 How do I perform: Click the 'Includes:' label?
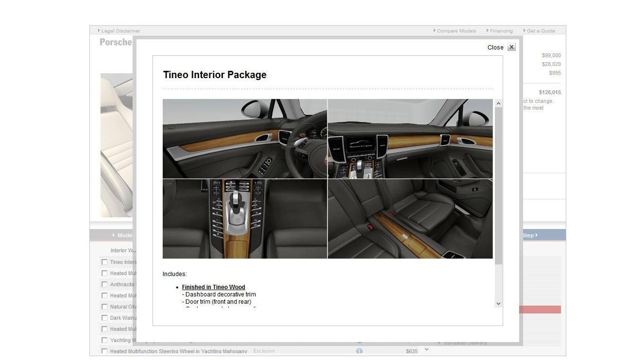tap(175, 274)
